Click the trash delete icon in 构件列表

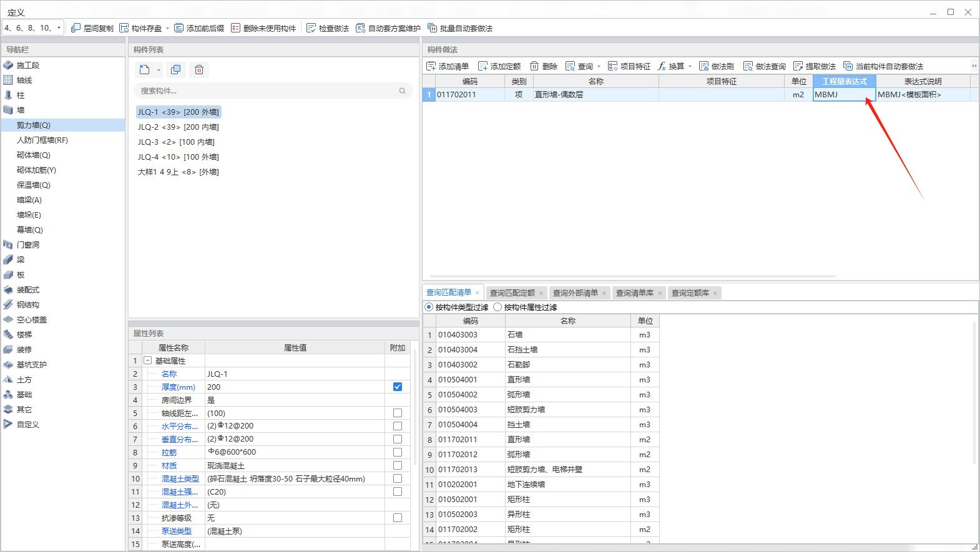[x=199, y=69]
